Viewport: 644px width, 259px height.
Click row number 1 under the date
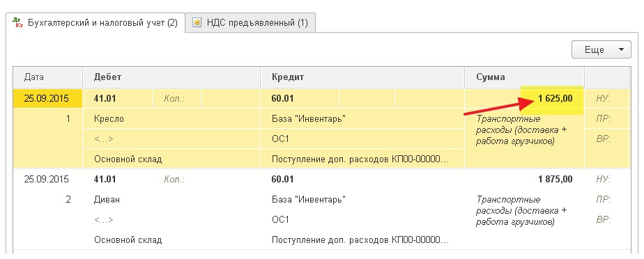[68, 119]
